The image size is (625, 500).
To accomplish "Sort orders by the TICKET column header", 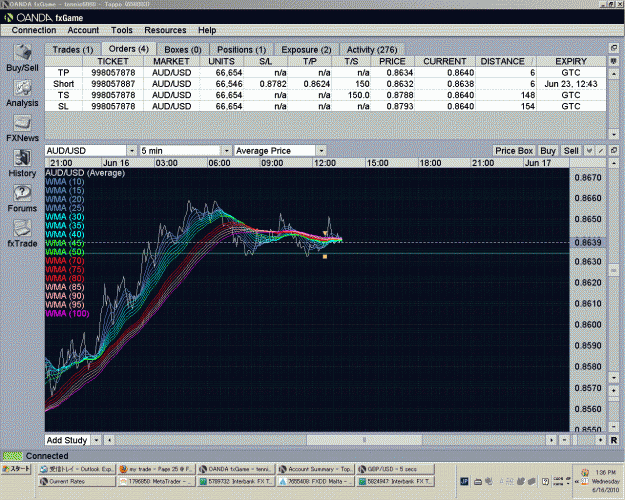I will click(113, 61).
